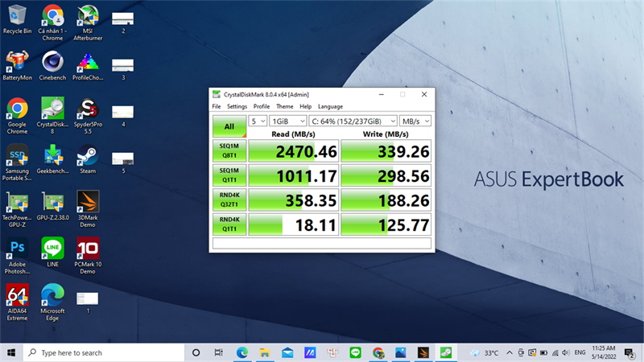The width and height of the screenshot is (644, 362).
Task: Select the desktop file named 5
Action: (x=123, y=162)
